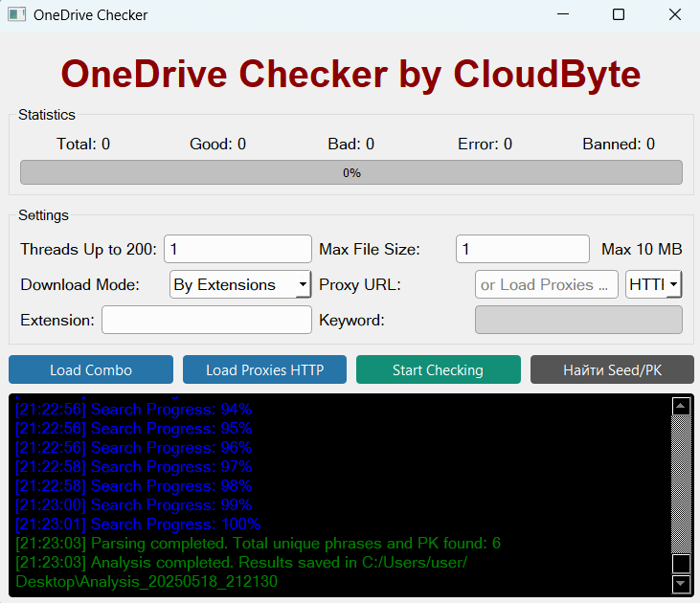Click the 'Search Progress: 100%' log line
Viewport: 700px width, 603px height.
(139, 525)
